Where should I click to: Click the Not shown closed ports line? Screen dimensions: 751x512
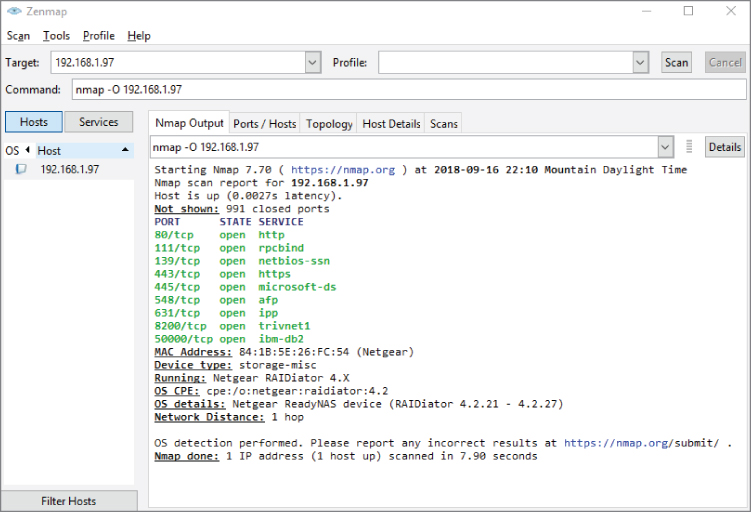tap(242, 209)
